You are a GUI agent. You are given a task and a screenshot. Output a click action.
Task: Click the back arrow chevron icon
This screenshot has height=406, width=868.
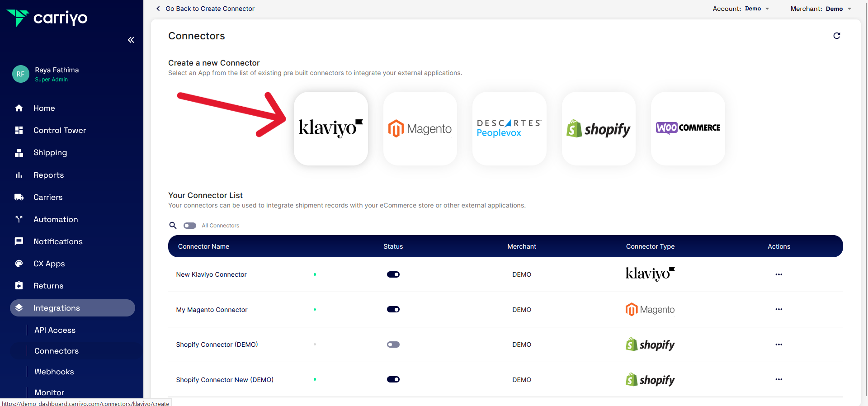(158, 9)
